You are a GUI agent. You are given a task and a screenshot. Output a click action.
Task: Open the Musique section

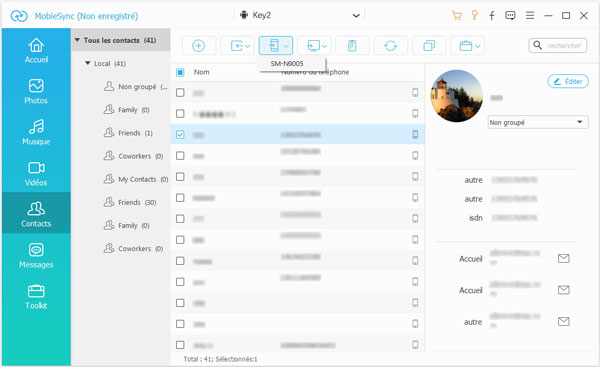[36, 133]
